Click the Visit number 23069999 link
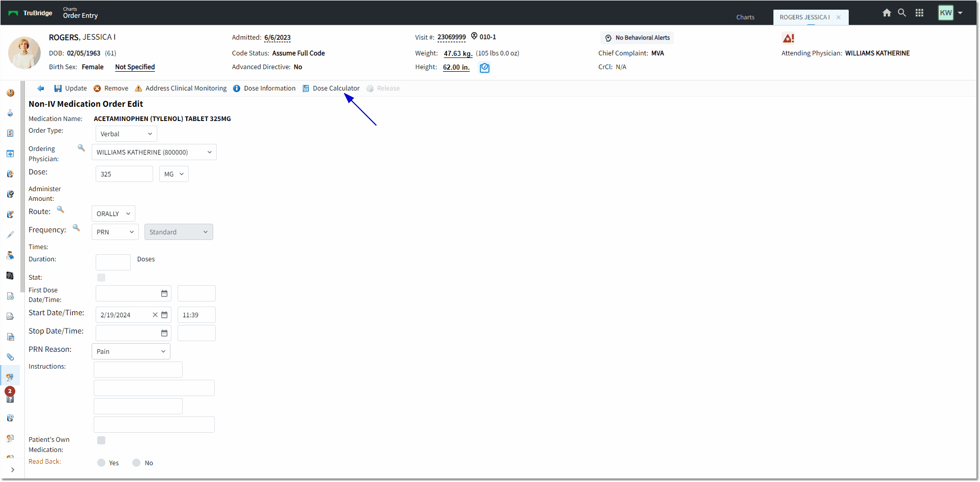The height and width of the screenshot is (482, 980). [x=451, y=37]
